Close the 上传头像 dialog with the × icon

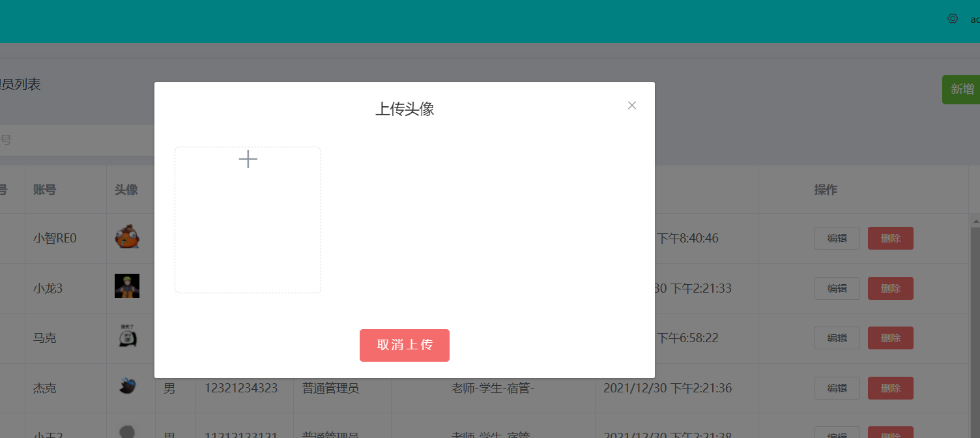(631, 105)
